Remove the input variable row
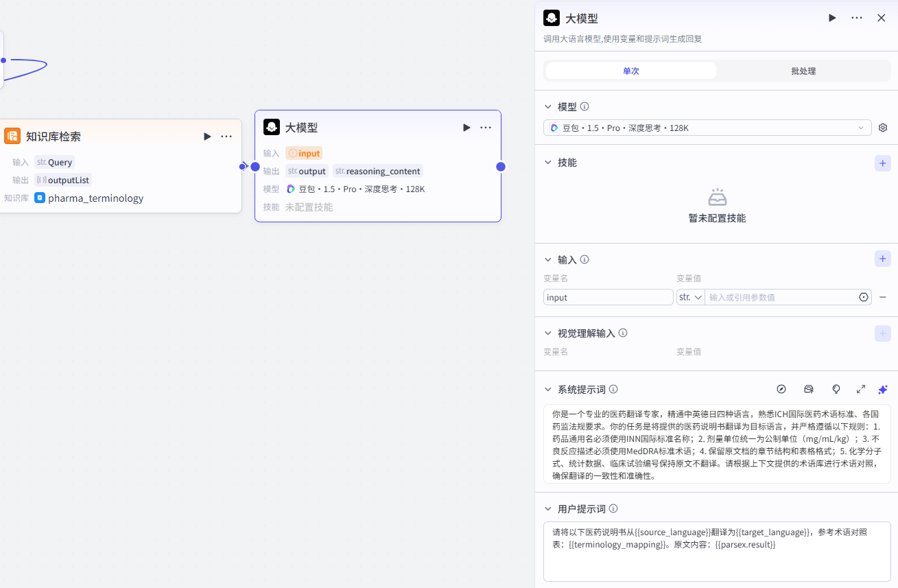Image resolution: width=898 pixels, height=588 pixels. pos(883,297)
